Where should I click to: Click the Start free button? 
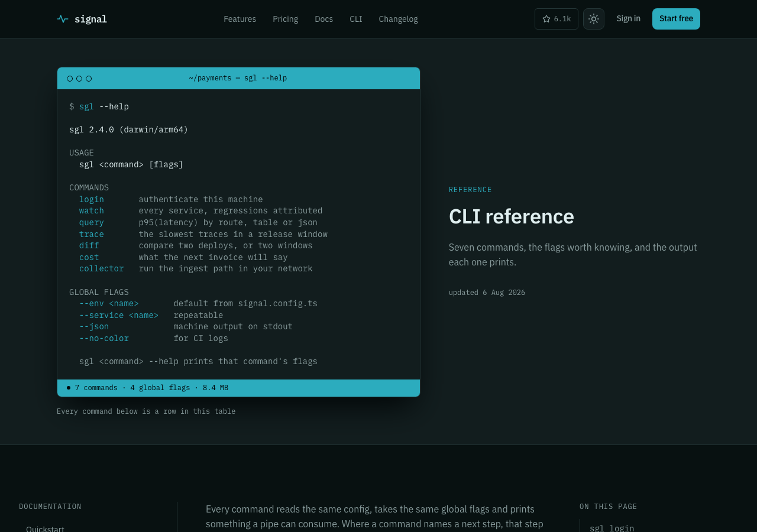tap(676, 19)
